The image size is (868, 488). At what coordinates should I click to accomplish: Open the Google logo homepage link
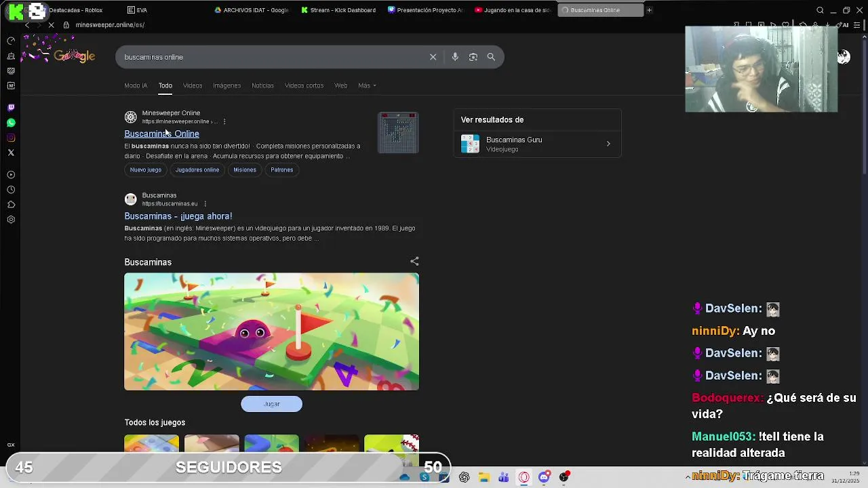click(75, 57)
